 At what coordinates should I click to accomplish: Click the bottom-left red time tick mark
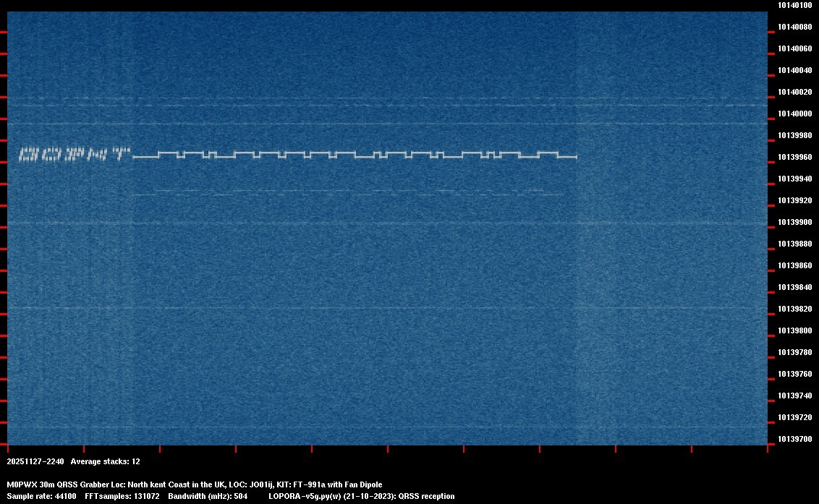tap(7, 448)
